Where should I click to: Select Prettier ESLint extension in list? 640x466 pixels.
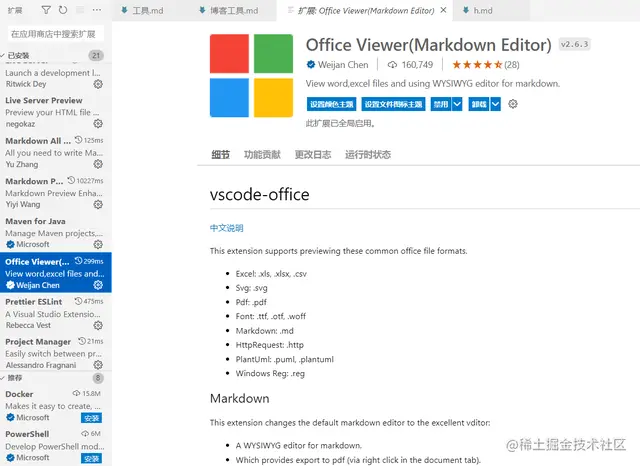pyautogui.click(x=55, y=313)
